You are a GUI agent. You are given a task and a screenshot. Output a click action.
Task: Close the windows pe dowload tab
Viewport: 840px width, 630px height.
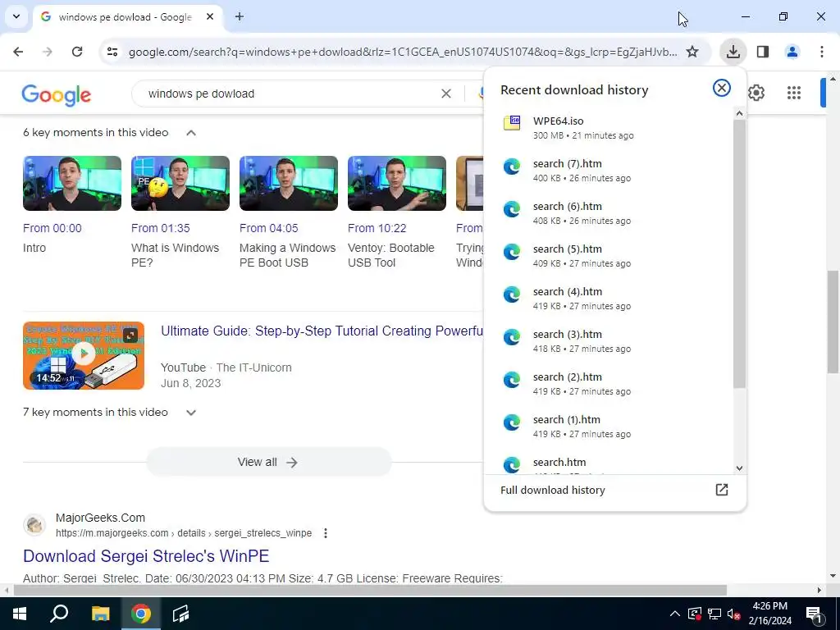210,17
